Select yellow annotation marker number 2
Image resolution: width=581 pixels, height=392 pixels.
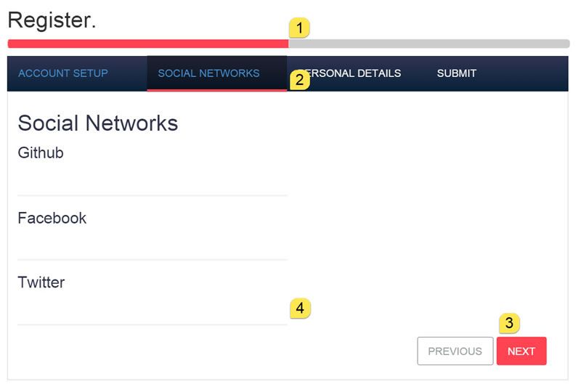[x=299, y=80]
